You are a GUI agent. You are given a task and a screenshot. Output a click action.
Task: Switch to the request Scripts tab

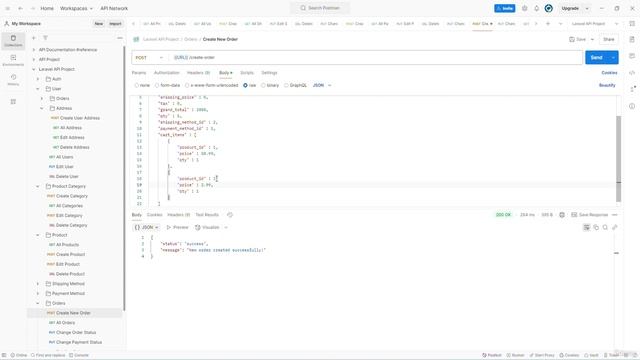click(247, 73)
